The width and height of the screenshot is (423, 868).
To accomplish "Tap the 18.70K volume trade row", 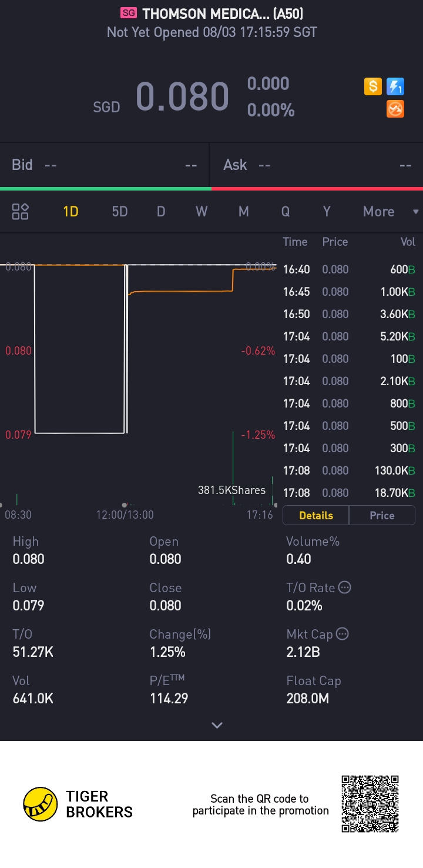I will 349,493.
